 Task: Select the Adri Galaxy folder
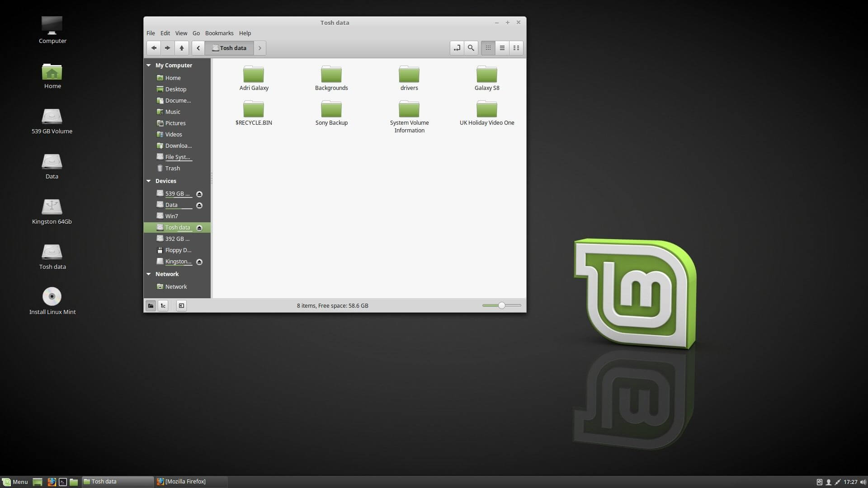point(254,79)
